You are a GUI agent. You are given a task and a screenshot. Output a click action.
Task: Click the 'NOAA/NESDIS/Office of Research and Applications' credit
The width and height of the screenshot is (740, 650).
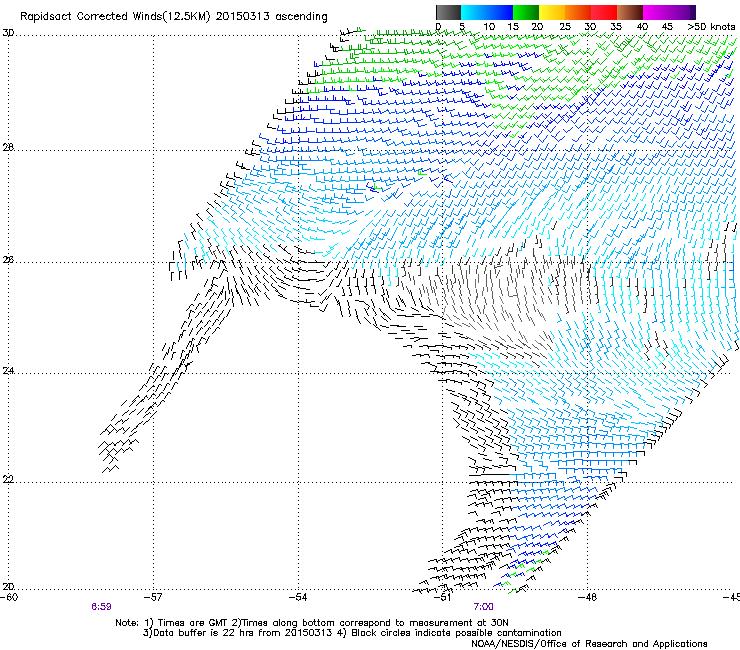pyautogui.click(x=589, y=643)
